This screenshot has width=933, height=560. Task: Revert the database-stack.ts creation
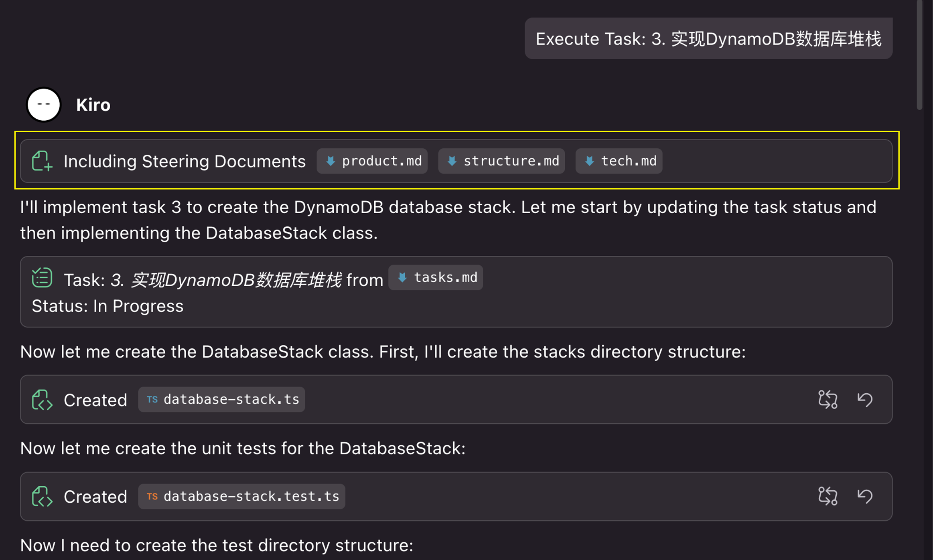point(865,400)
